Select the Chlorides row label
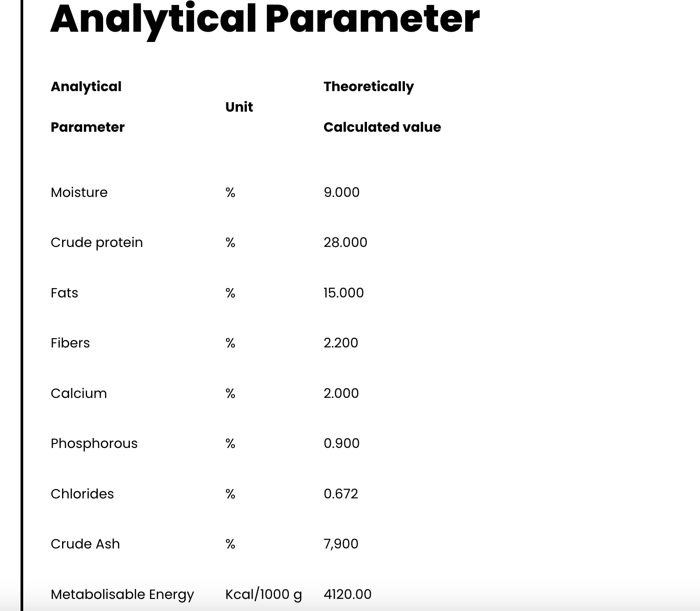Image resolution: width=700 pixels, height=611 pixels. pyautogui.click(x=82, y=494)
